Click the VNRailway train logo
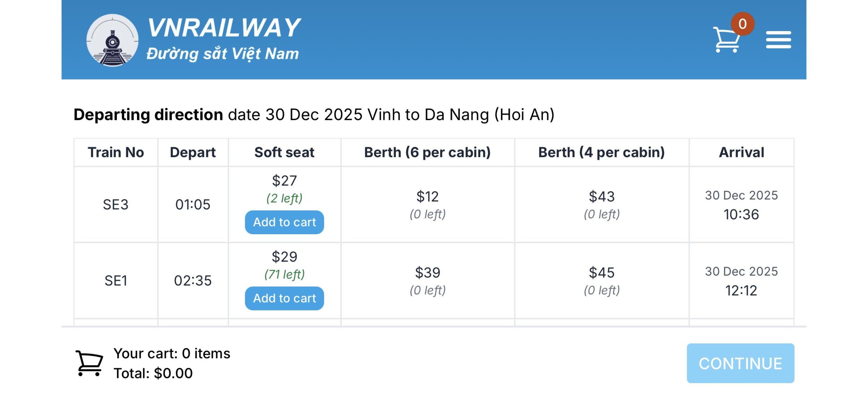This screenshot has width=868, height=399. 112,40
